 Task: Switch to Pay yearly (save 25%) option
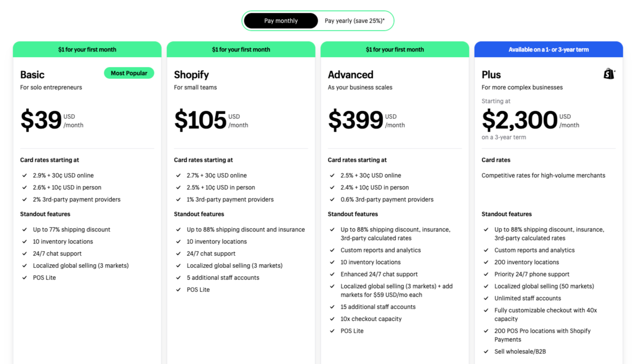coord(355,21)
